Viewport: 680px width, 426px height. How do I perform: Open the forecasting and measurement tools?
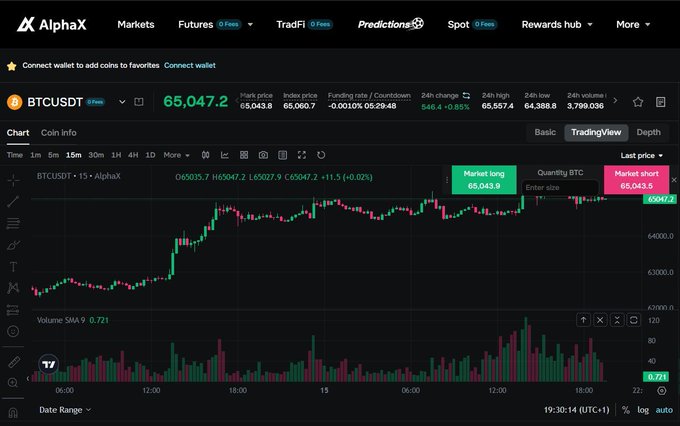[13, 310]
